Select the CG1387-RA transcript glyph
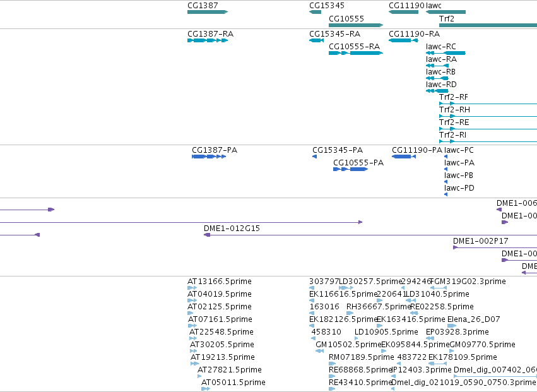The width and height of the screenshot is (537, 392). [x=208, y=40]
